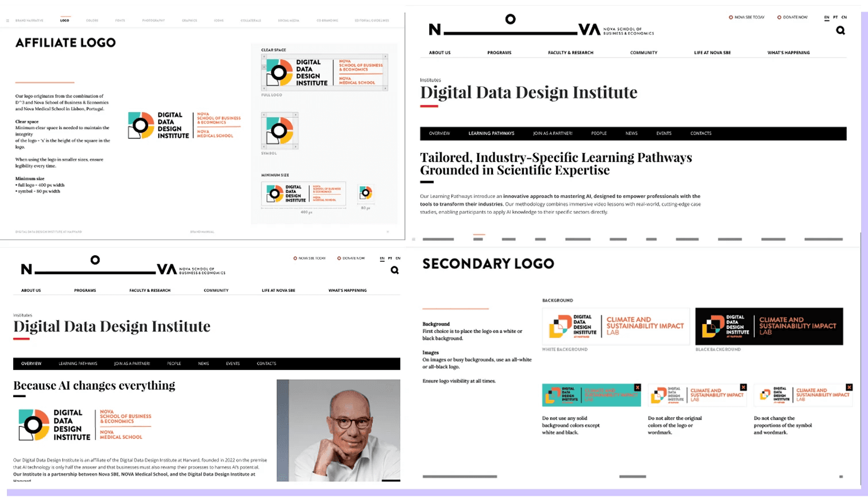Select Overview tab above 'Because AI changes everything'
The image size is (868, 501).
[x=31, y=364]
